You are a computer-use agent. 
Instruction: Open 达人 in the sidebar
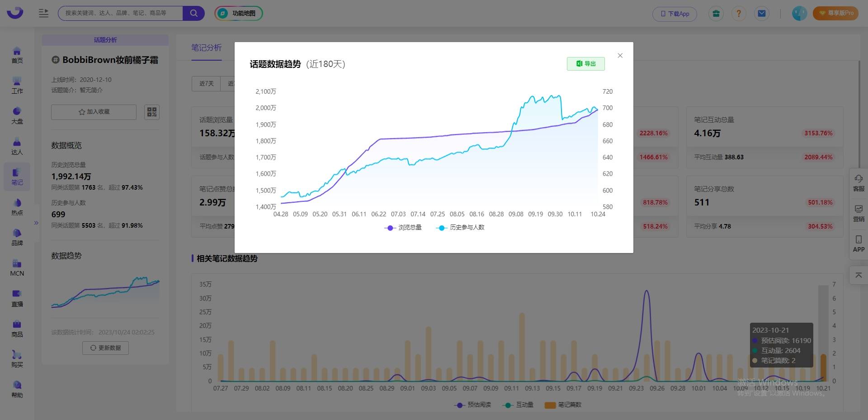(x=17, y=146)
